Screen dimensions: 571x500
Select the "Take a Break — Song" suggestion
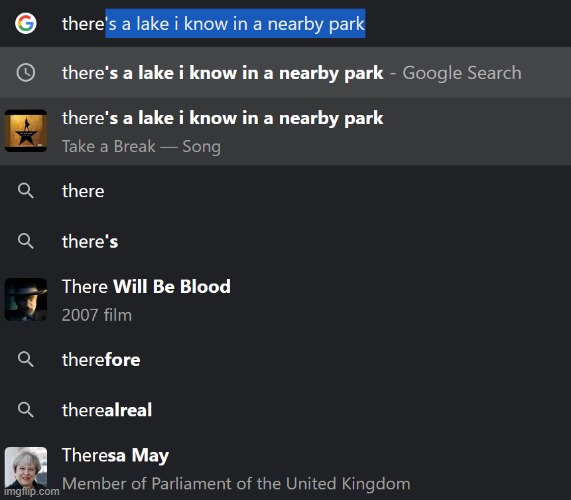[x=286, y=131]
